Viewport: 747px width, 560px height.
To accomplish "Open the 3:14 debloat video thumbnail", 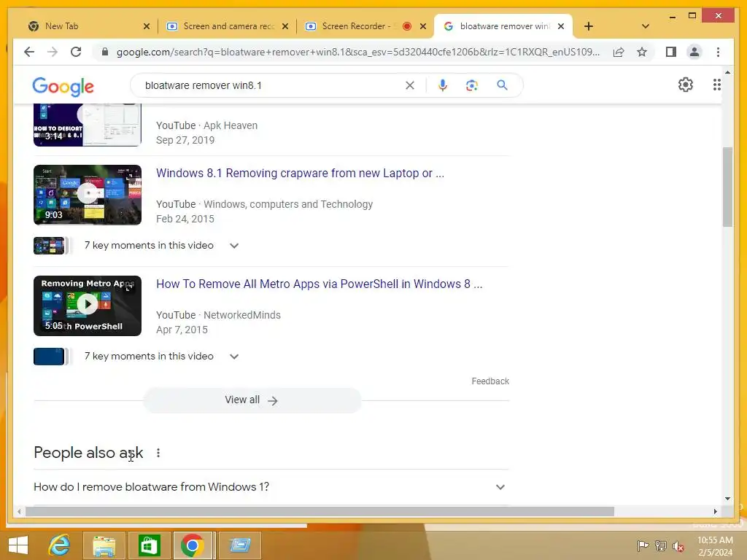I will coord(88,125).
